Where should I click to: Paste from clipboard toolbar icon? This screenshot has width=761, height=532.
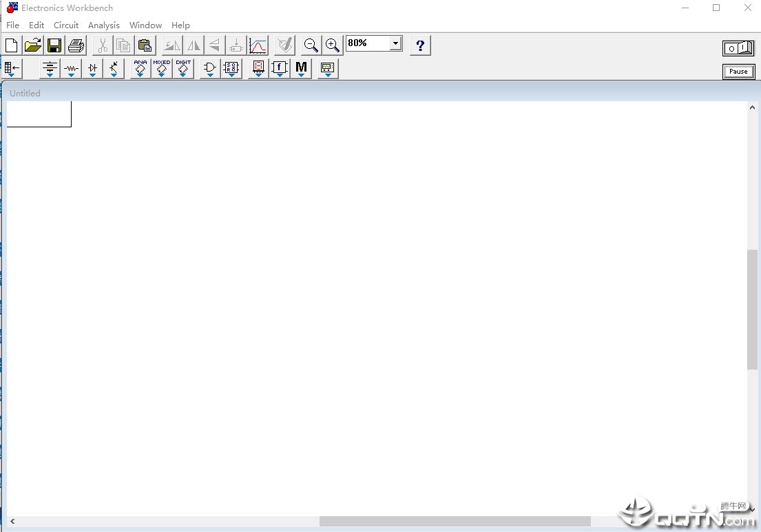(x=145, y=45)
